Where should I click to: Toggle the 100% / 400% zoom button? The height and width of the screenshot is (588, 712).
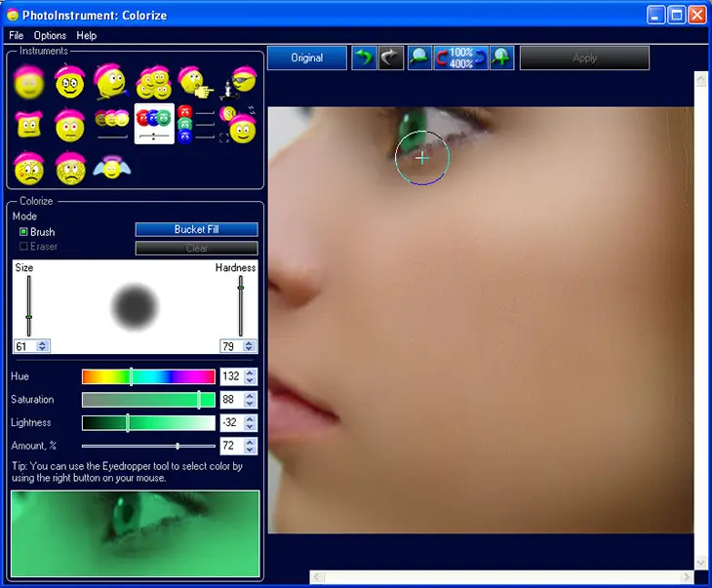tap(461, 58)
